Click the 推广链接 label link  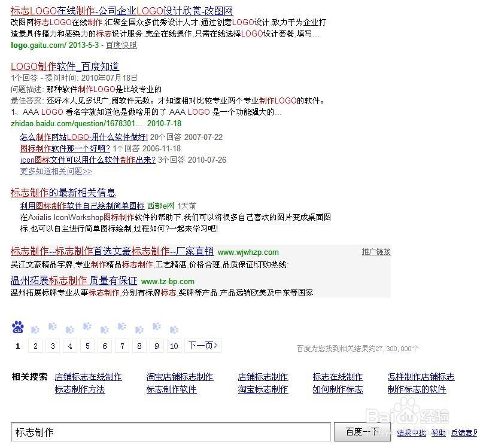[x=376, y=252]
